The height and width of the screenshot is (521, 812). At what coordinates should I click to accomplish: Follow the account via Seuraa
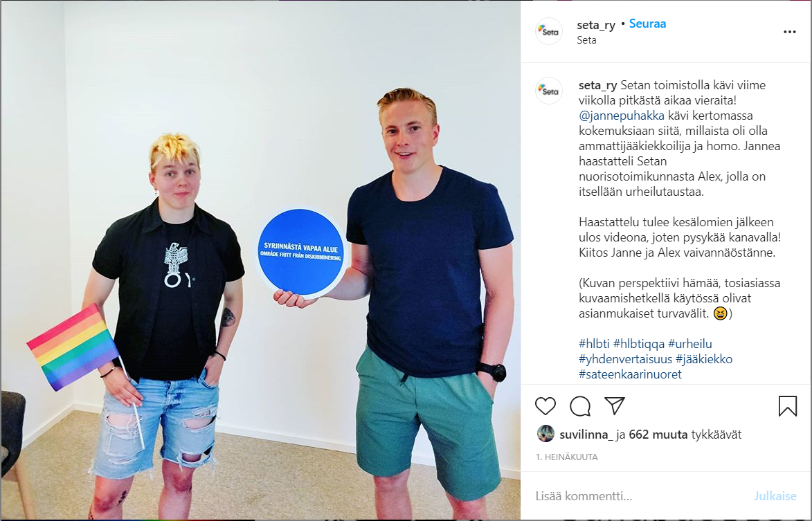point(647,24)
